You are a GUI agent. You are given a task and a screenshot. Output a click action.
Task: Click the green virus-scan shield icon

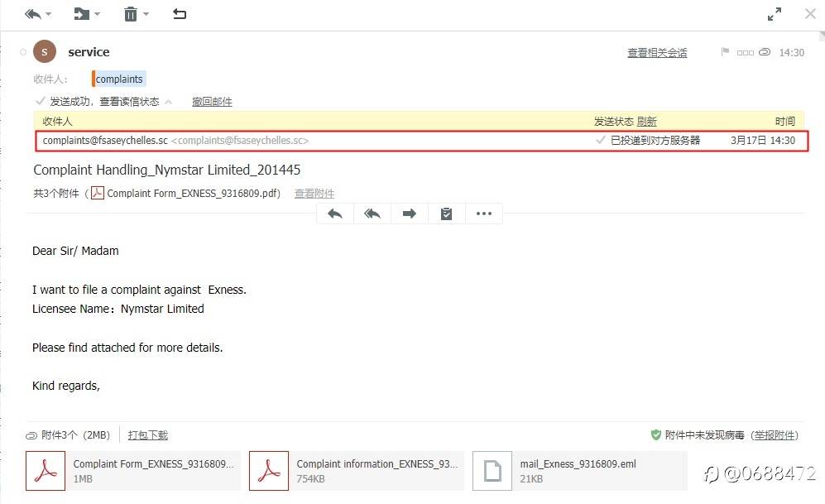point(655,434)
